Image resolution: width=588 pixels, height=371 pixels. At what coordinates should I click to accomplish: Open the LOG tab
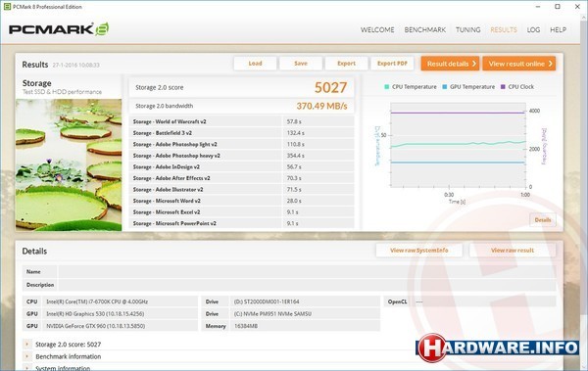(x=533, y=29)
